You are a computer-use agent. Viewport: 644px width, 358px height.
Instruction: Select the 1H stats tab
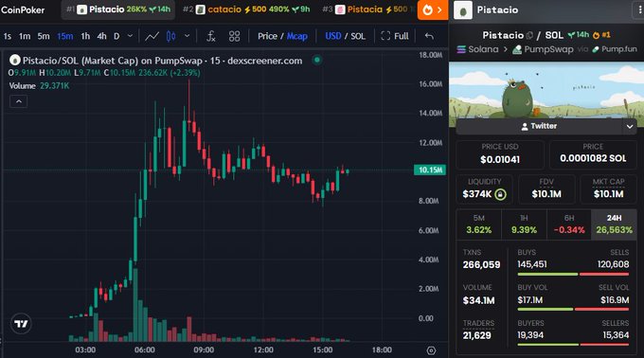pos(524,224)
